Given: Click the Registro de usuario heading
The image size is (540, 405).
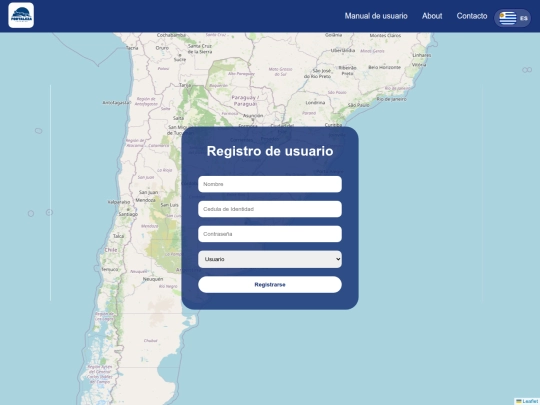Looking at the screenshot, I should click(x=270, y=151).
